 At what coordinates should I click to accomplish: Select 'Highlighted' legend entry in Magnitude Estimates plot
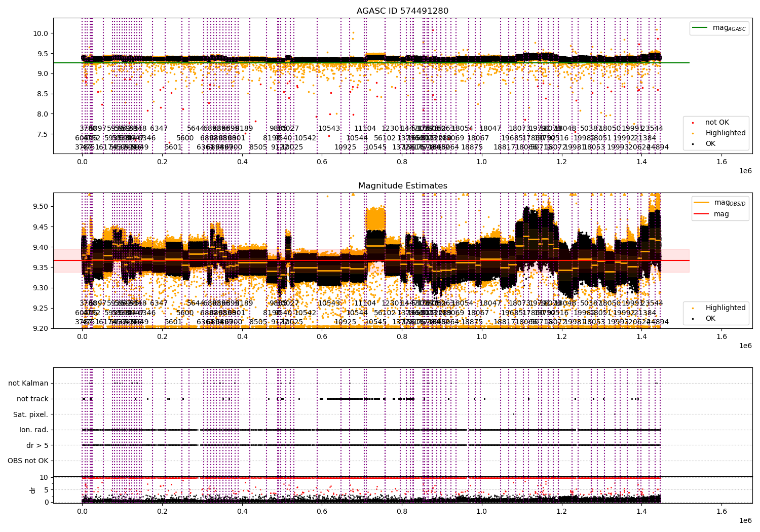[x=719, y=308]
